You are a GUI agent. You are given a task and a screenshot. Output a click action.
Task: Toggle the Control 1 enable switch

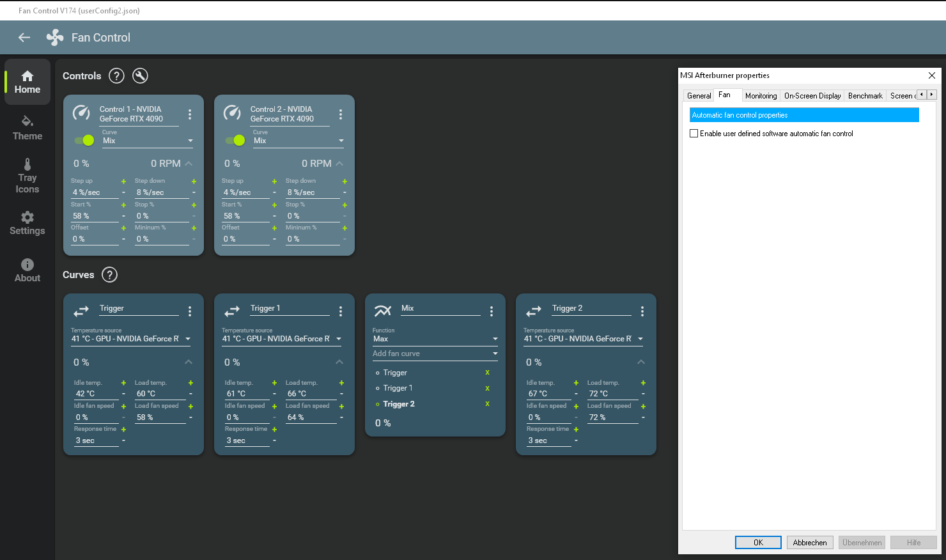click(x=84, y=140)
